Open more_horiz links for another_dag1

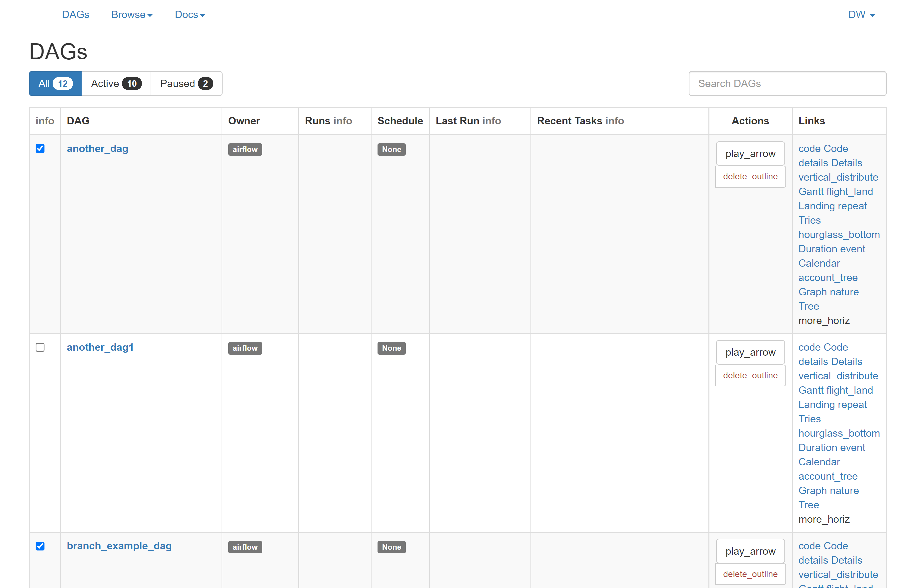coord(824,519)
